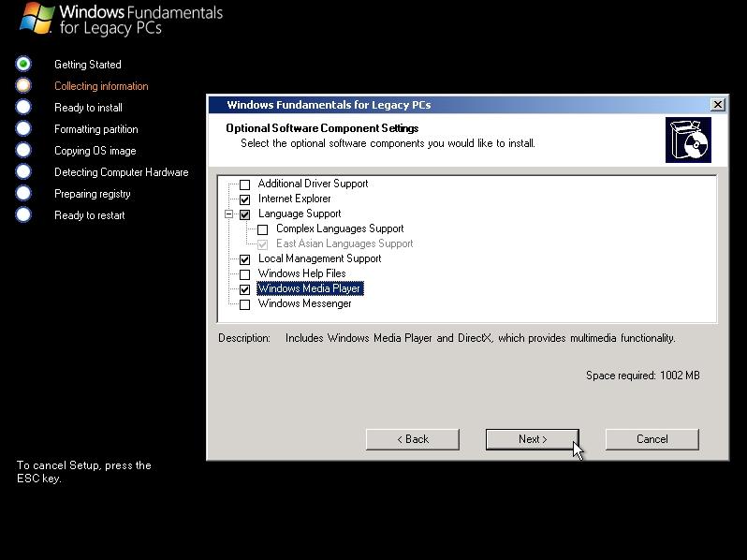Toggle the Language Support checkbox

coord(244,214)
